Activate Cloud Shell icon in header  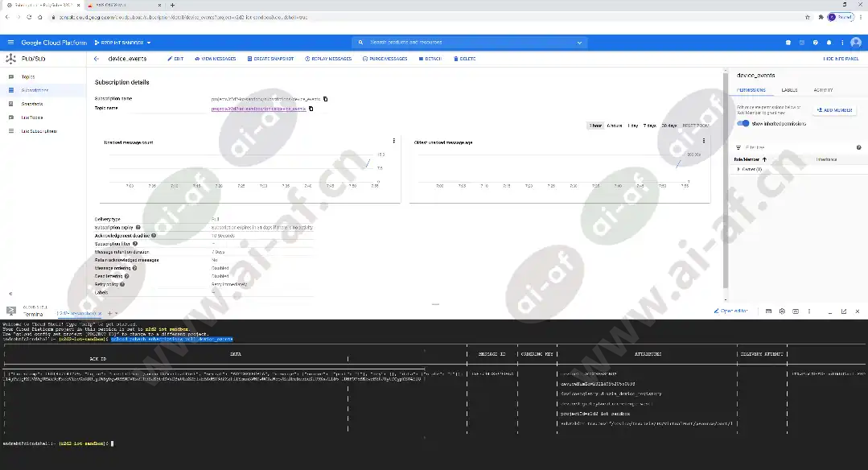801,43
